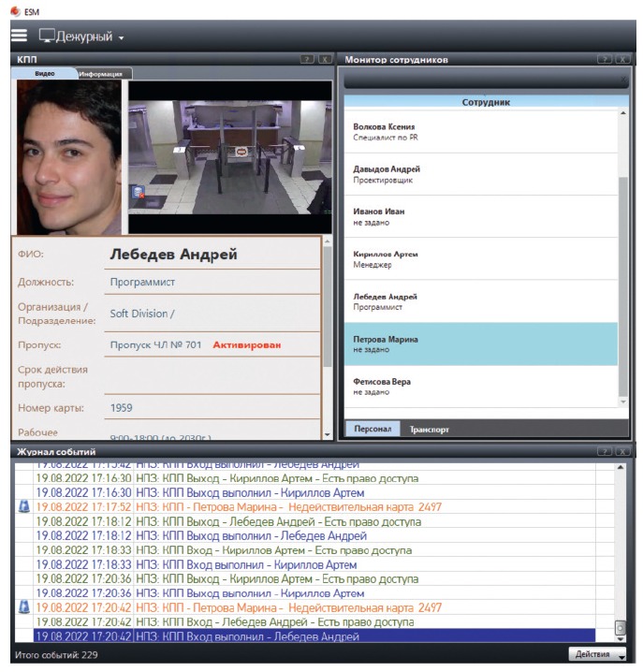
Task: Open the hamburger main menu
Action: (19, 36)
